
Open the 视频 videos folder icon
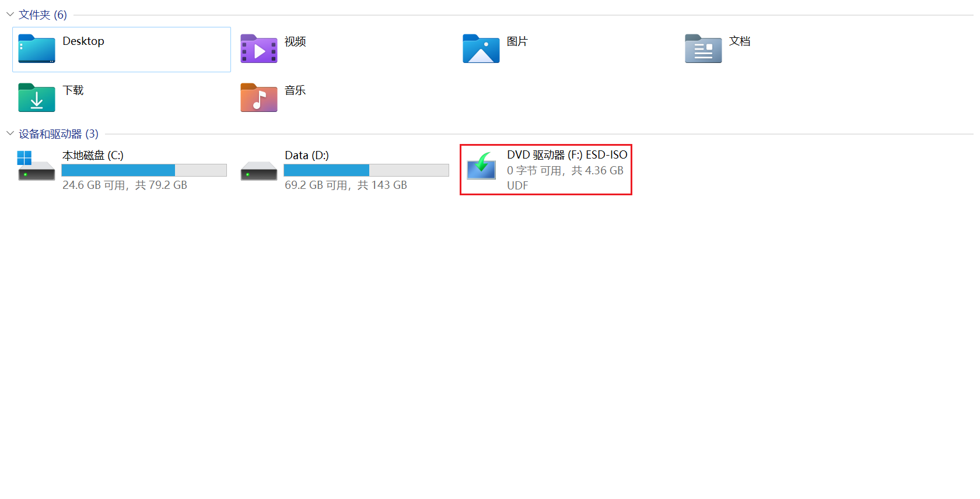(259, 49)
